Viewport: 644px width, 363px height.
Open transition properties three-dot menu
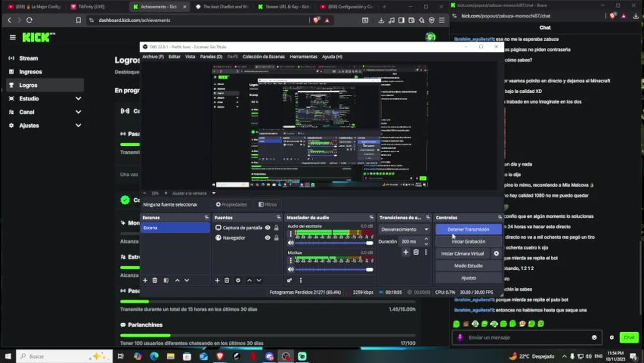point(425,252)
